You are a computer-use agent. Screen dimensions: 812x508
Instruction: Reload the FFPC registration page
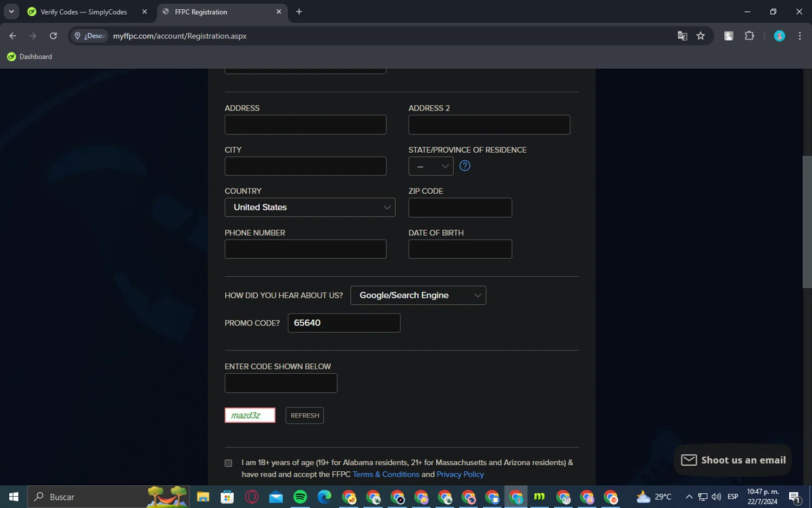point(53,36)
